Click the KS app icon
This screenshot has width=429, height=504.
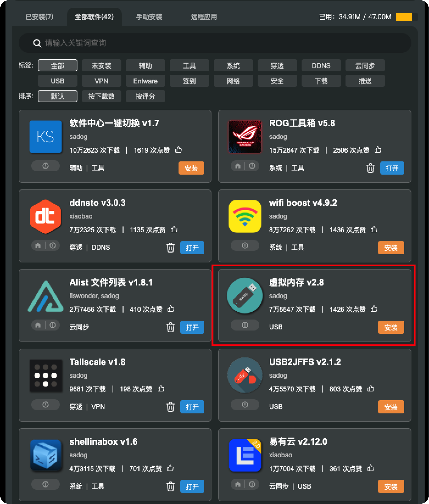coord(46,137)
